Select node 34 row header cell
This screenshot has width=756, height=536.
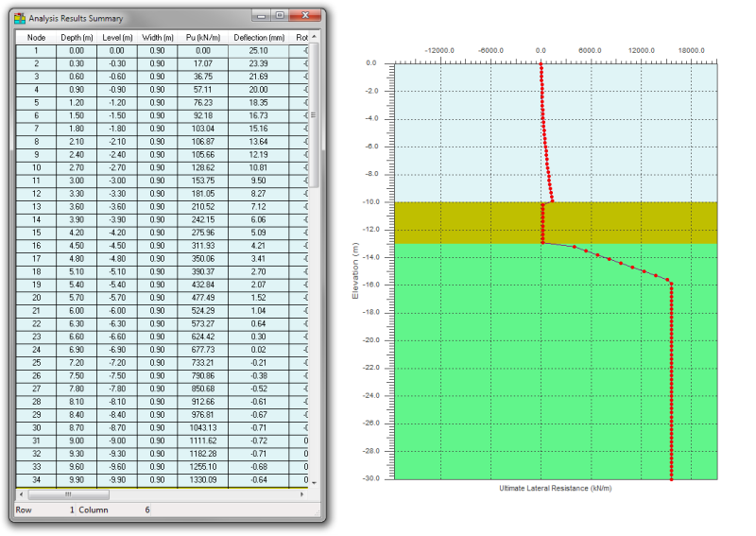click(x=36, y=480)
